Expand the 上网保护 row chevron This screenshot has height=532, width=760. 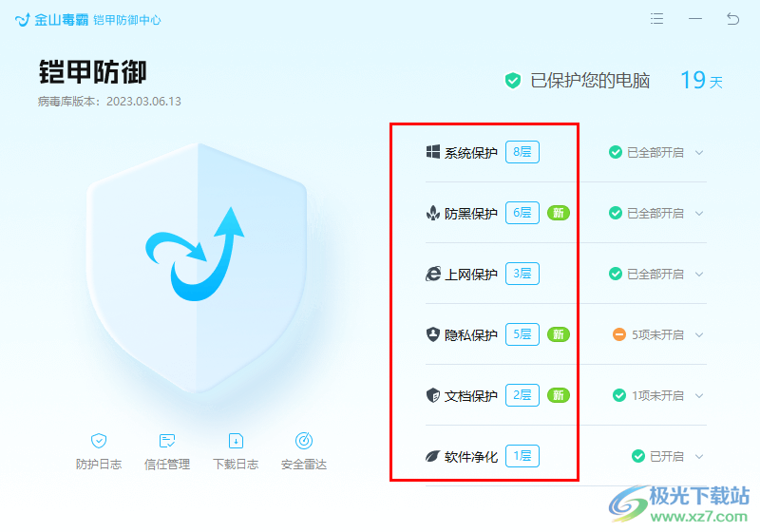[699, 275]
